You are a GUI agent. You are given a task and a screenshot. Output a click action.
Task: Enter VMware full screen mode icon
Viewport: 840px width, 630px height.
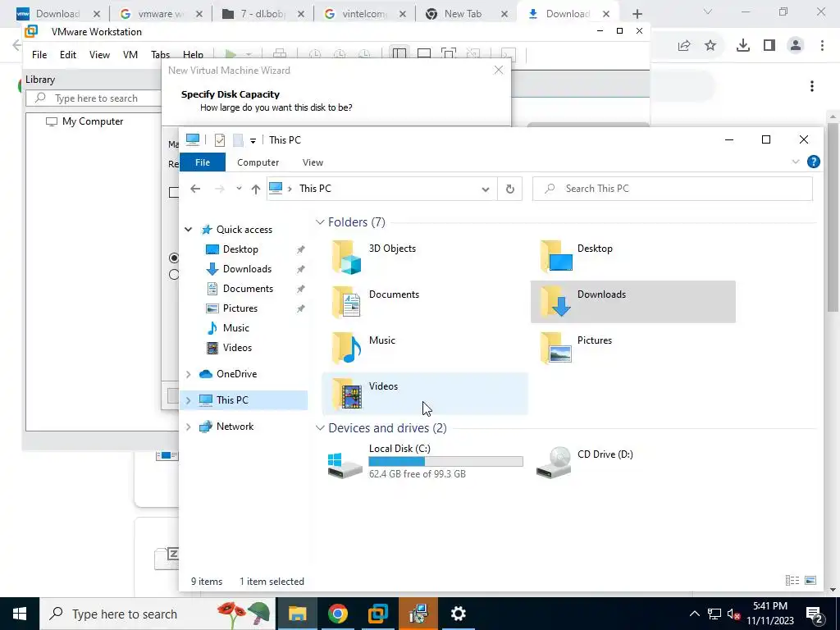[x=449, y=54]
